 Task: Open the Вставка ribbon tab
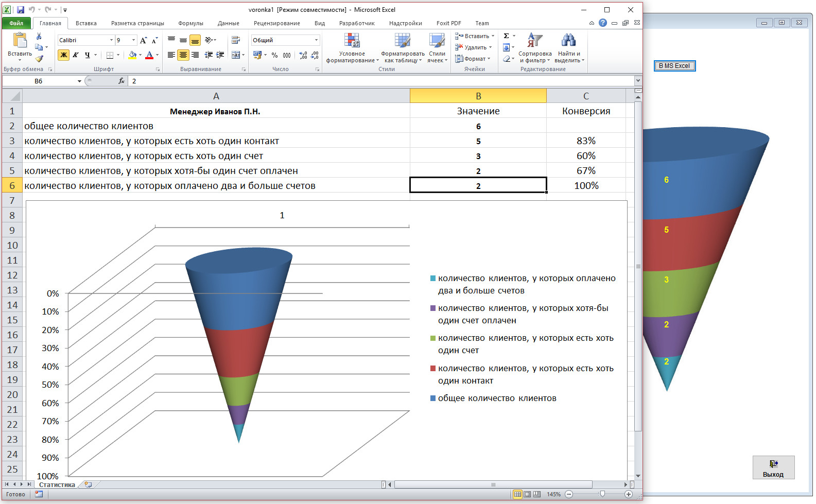tap(86, 23)
